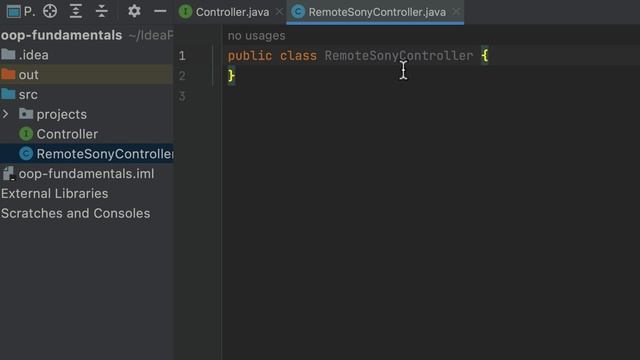Screen dimensions: 640x360
Task: Click the Expand All icon
Action: (x=76, y=11)
